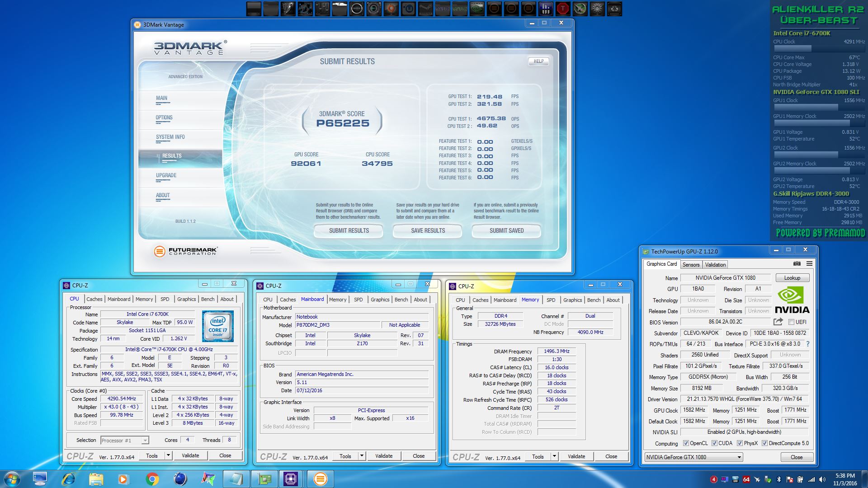Open the camera lens icon in the top dock
Viewport: 868px width, 488px height.
click(374, 9)
